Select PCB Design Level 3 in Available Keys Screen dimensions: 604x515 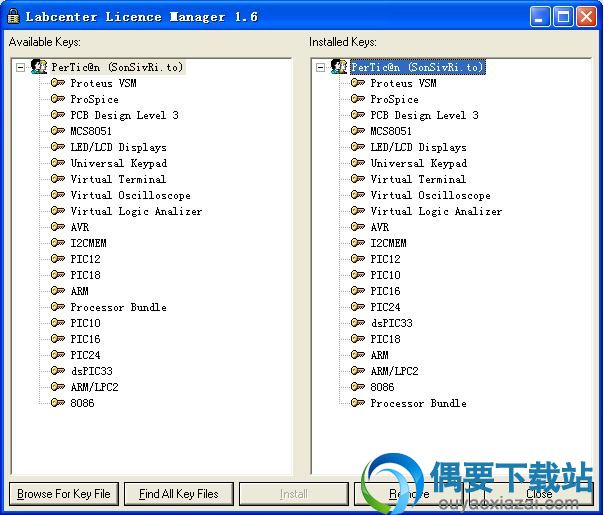click(124, 115)
